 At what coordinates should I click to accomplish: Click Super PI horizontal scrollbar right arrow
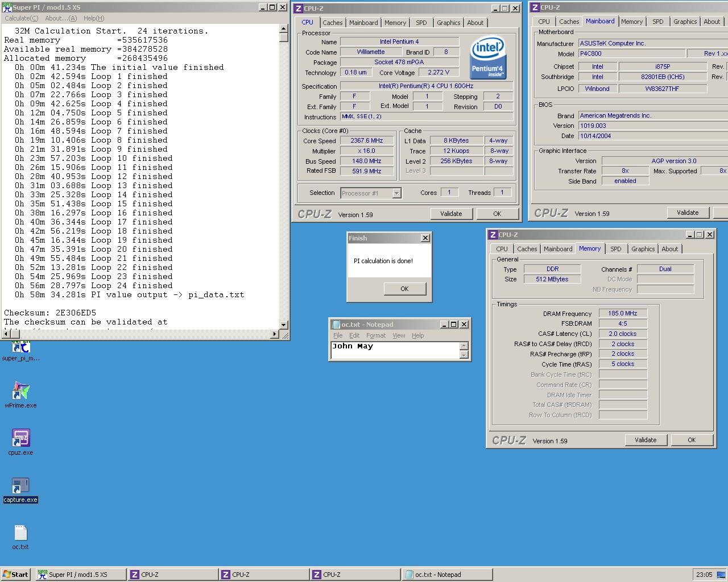[275, 334]
